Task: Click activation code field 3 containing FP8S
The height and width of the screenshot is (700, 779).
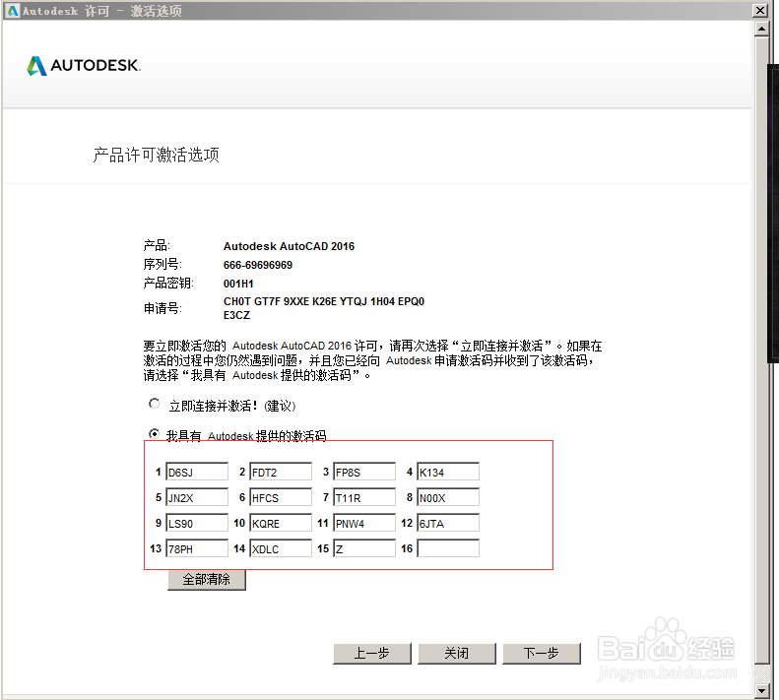Action: tap(364, 472)
